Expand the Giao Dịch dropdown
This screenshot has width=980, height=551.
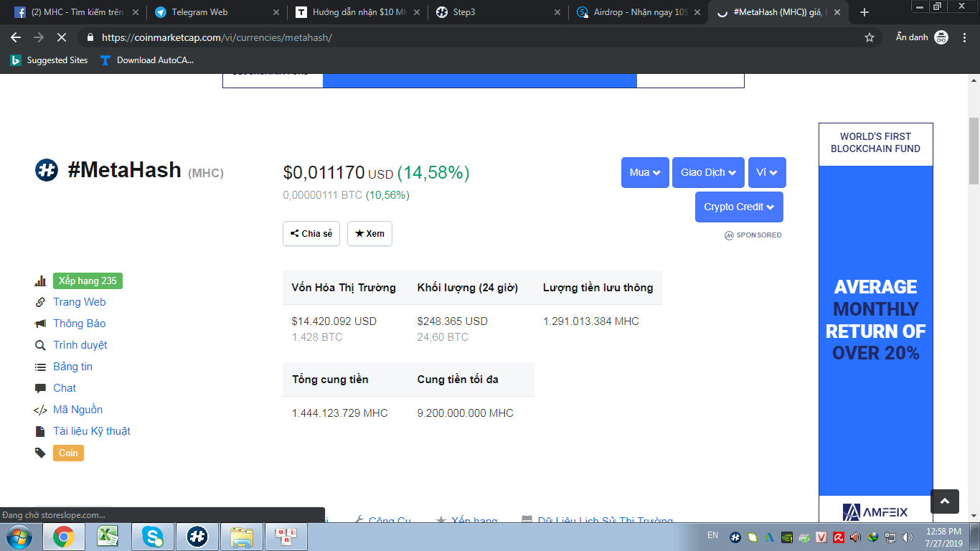pyautogui.click(x=708, y=172)
